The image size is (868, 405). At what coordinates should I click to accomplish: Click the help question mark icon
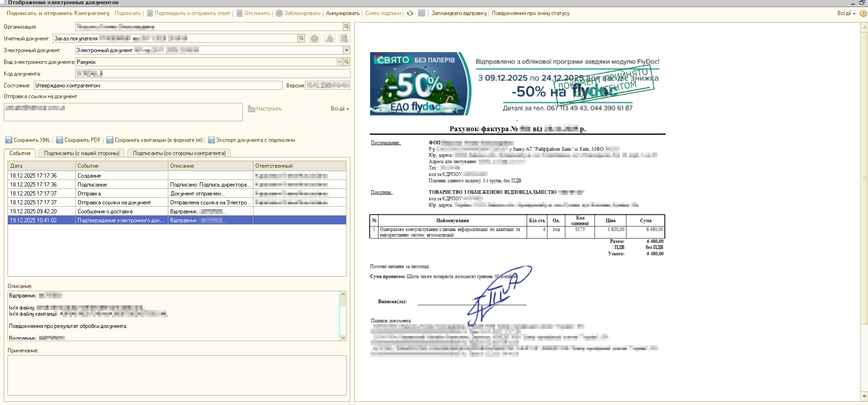(863, 13)
